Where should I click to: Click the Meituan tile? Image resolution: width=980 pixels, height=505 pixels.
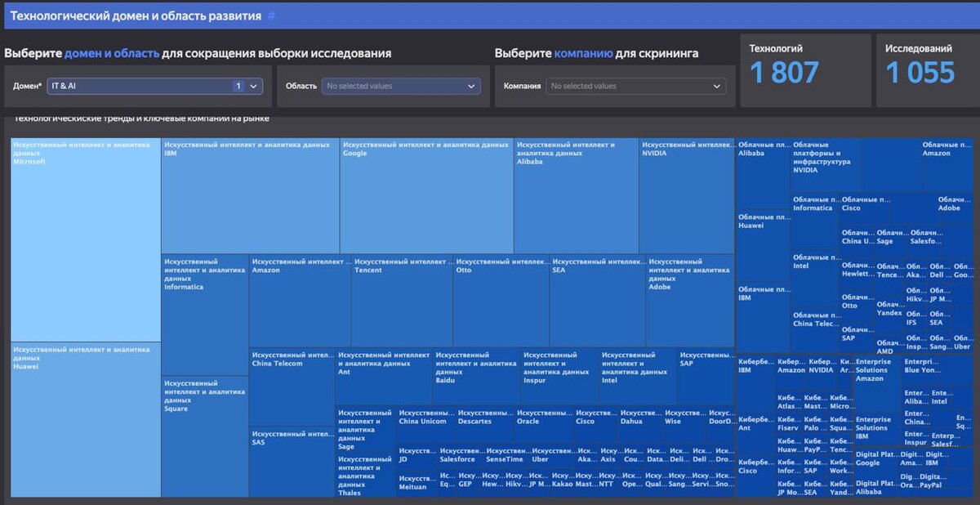[x=416, y=483]
